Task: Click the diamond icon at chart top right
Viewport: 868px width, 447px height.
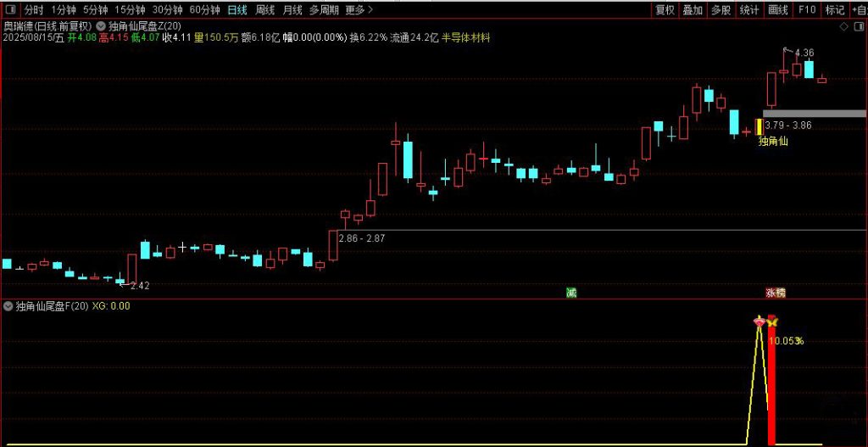Action: tap(843, 26)
